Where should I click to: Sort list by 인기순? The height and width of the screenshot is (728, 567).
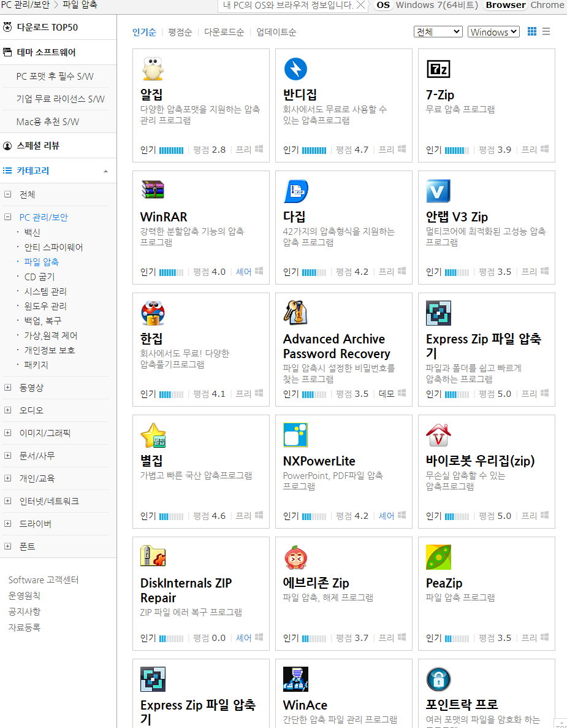(x=144, y=32)
